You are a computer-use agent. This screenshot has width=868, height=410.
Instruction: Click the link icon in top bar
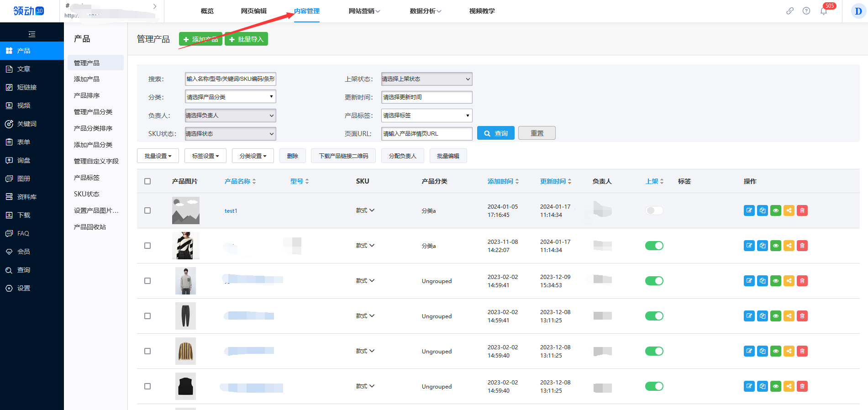coord(789,11)
